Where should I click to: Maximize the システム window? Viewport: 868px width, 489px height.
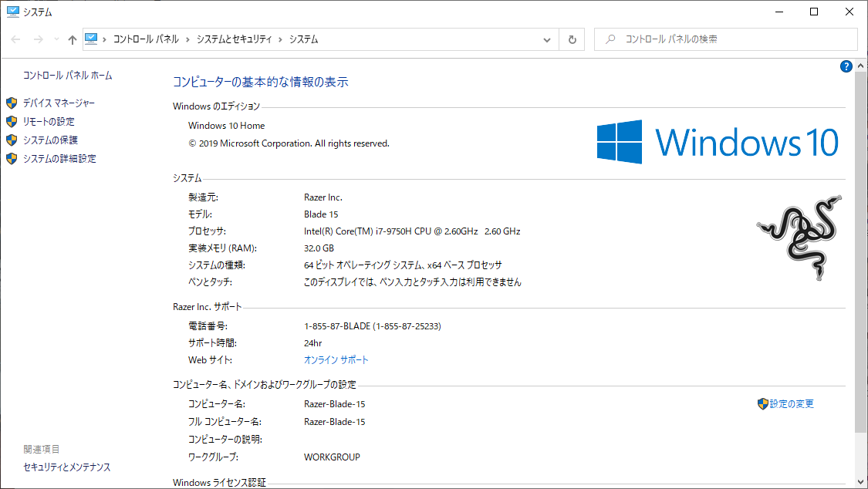pyautogui.click(x=814, y=12)
